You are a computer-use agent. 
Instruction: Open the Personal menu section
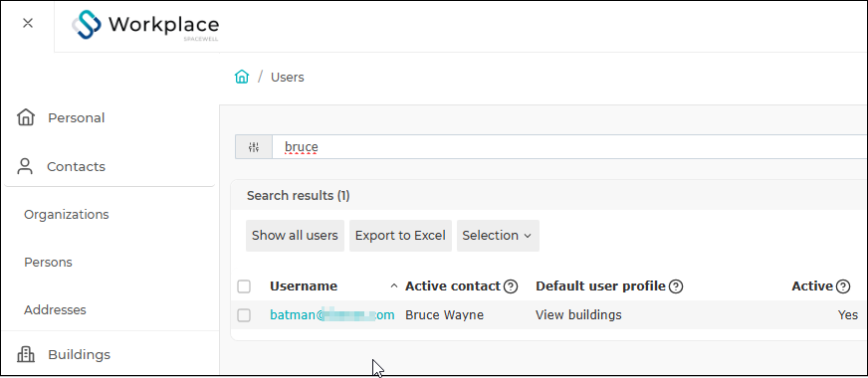tap(77, 118)
